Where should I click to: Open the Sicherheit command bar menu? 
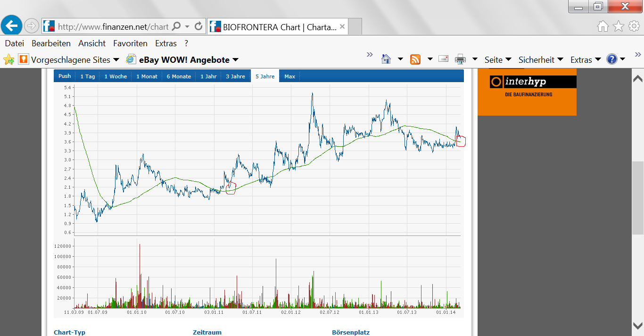(x=541, y=59)
